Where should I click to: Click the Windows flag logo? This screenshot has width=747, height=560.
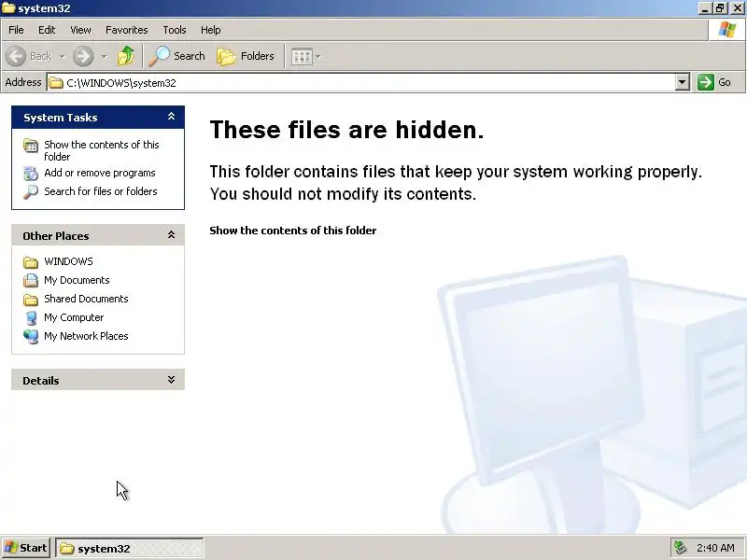pyautogui.click(x=727, y=30)
